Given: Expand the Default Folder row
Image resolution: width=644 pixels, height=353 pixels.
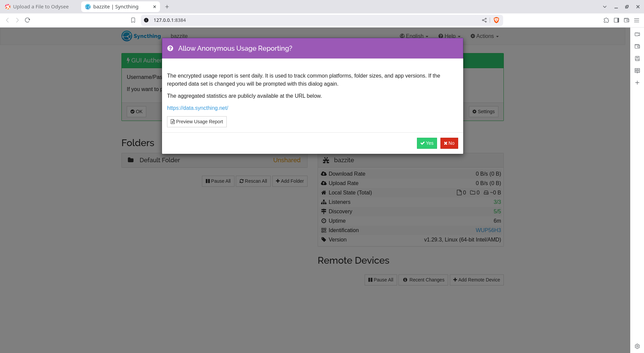Looking at the screenshot, I should pos(214,160).
